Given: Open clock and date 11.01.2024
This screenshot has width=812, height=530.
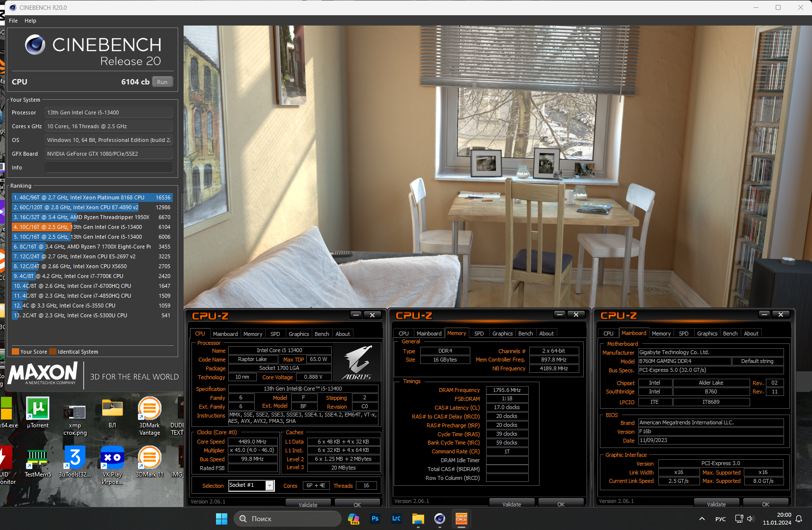Looking at the screenshot, I should (777, 519).
